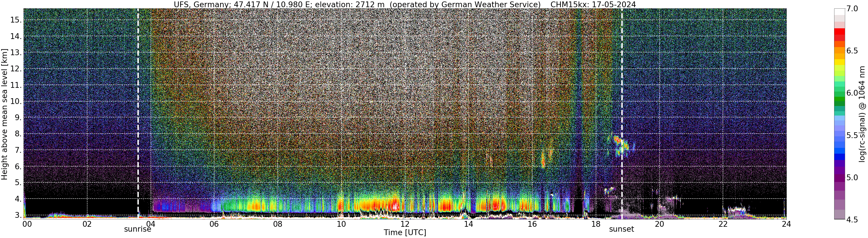Click the time axis tick 12

[x=405, y=224]
